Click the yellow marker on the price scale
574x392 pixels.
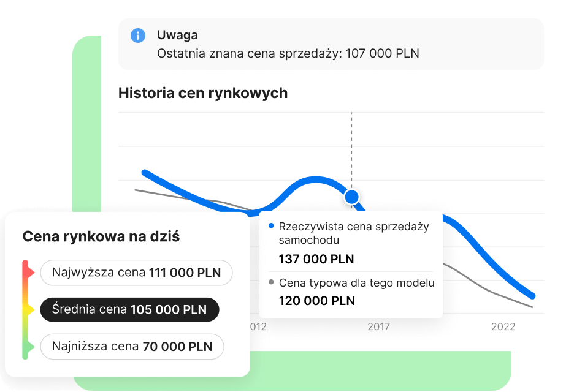(28, 311)
